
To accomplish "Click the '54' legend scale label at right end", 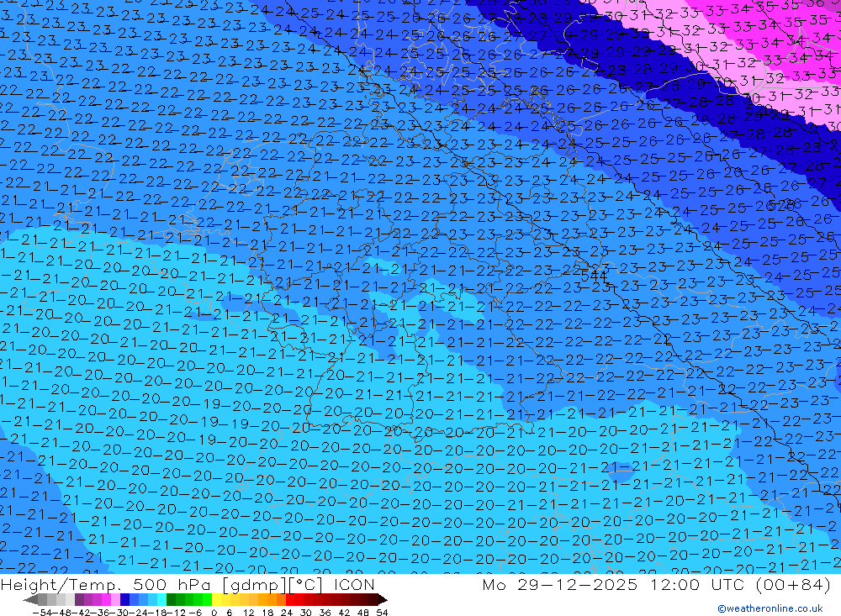I will (382, 613).
